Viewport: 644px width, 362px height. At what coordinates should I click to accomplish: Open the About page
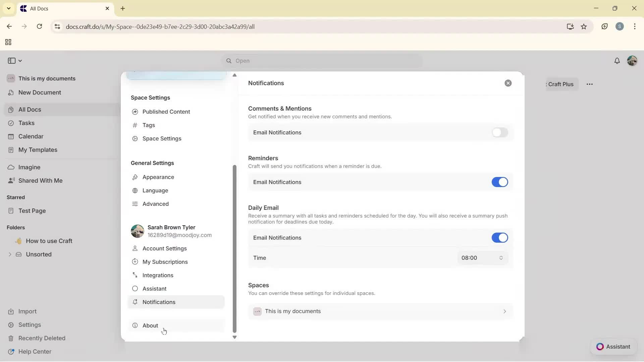coord(150,325)
